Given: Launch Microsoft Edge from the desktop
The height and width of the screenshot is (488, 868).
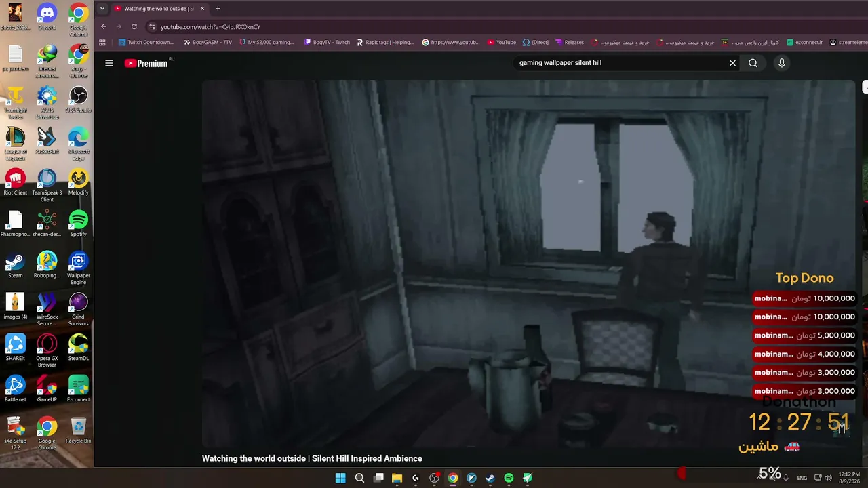Looking at the screenshot, I should point(79,144).
